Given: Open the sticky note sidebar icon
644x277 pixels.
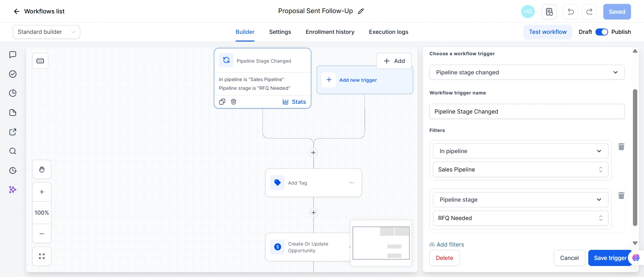Looking at the screenshot, I should tap(13, 113).
